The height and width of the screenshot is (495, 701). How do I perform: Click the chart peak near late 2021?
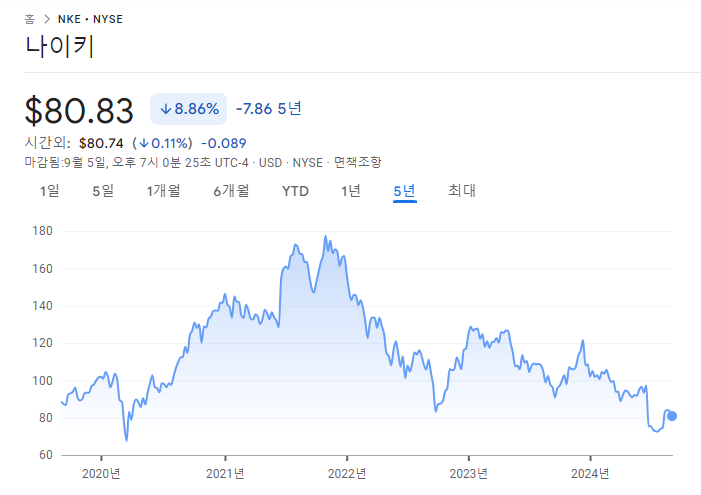coord(325,236)
